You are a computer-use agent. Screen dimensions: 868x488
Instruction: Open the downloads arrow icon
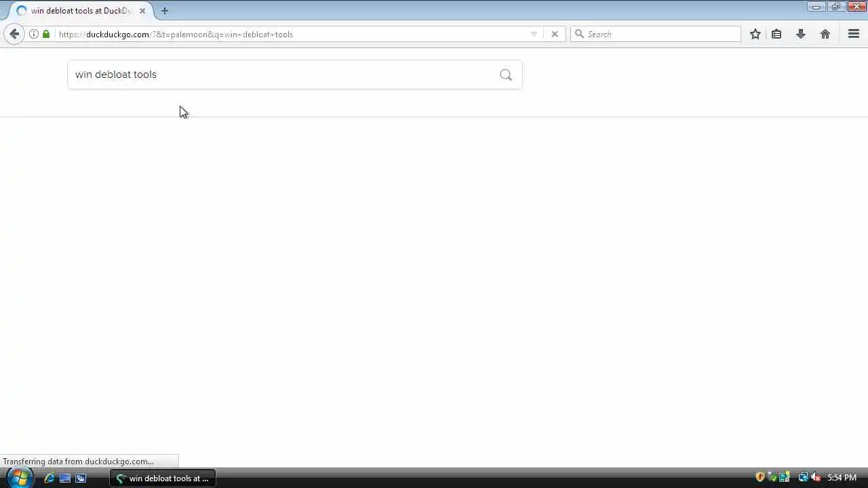tap(801, 34)
